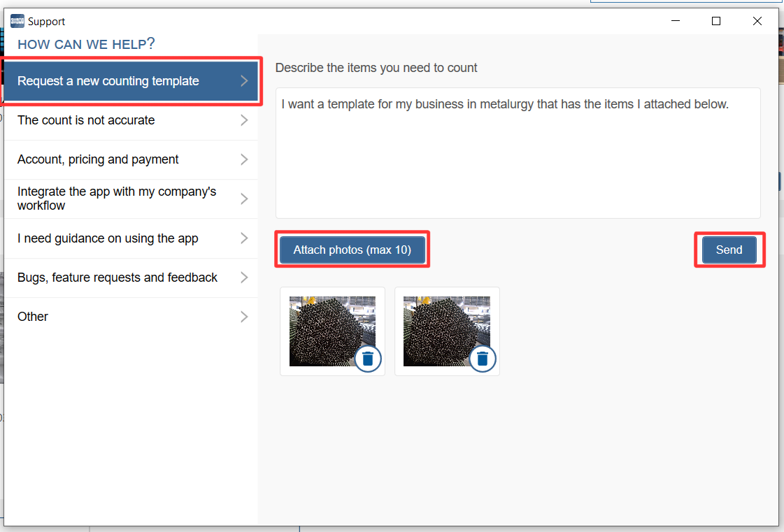Select 'I need guidance on using the app'
Screen dimensions: 784x532
pos(108,238)
